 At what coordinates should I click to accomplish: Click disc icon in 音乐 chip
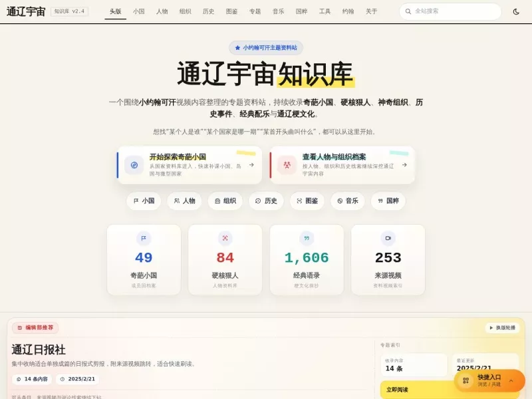pyautogui.click(x=340, y=201)
